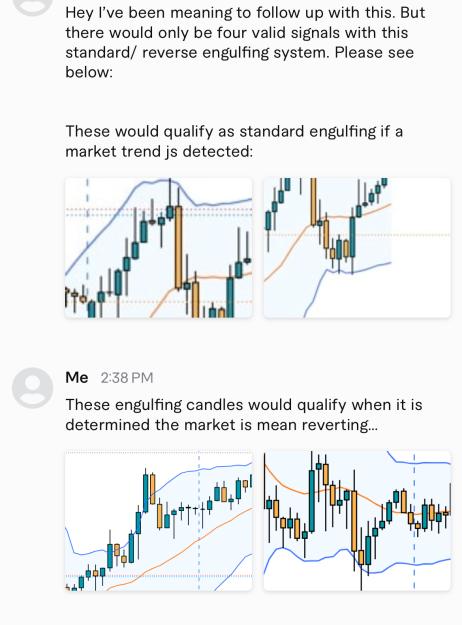Open the second standard engulfing chart with white area
The image size is (462, 625).
pos(357,248)
